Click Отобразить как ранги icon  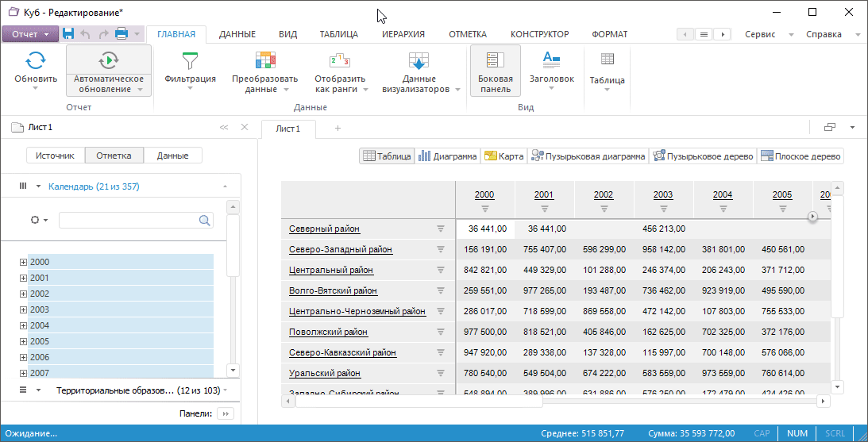pos(340,60)
